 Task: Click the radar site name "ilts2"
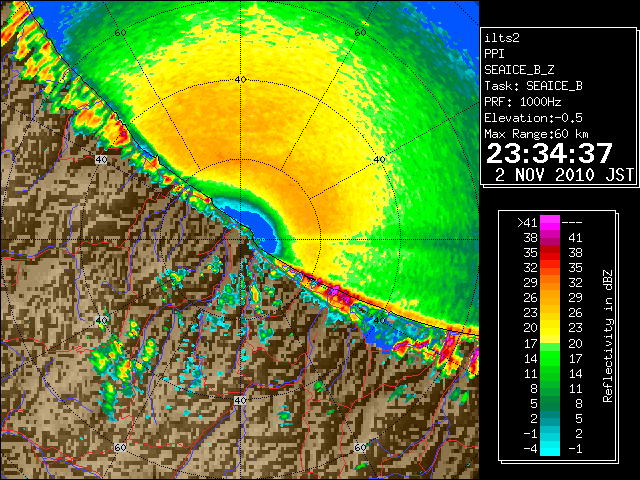pyautogui.click(x=502, y=38)
